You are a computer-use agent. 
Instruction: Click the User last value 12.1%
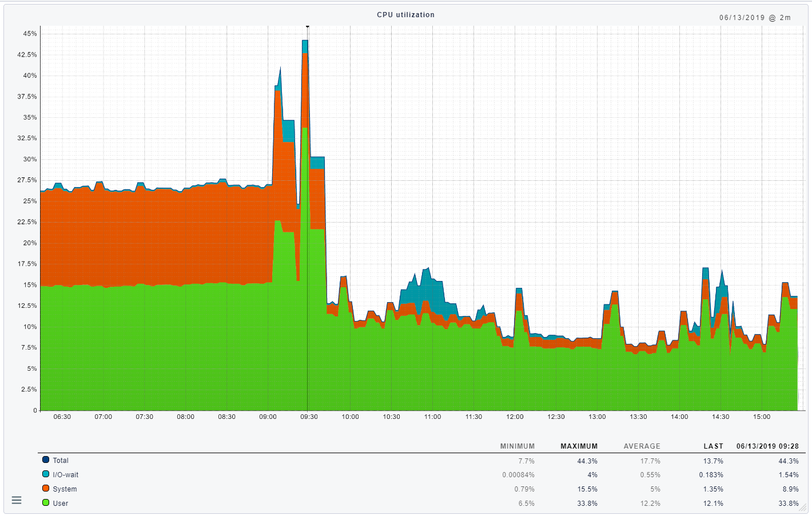click(x=714, y=504)
